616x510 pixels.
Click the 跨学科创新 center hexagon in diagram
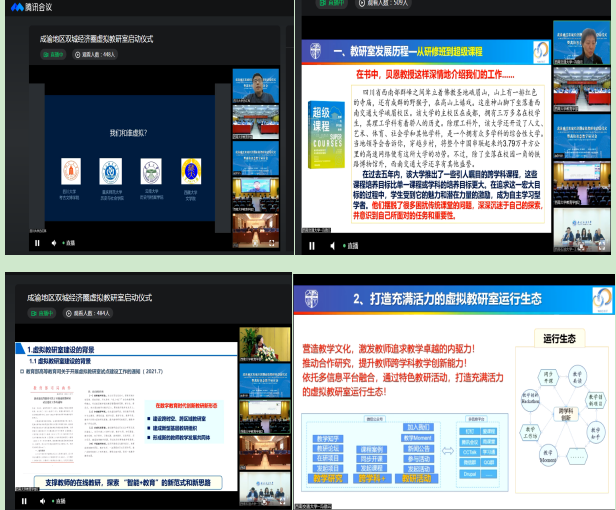(x=566, y=414)
